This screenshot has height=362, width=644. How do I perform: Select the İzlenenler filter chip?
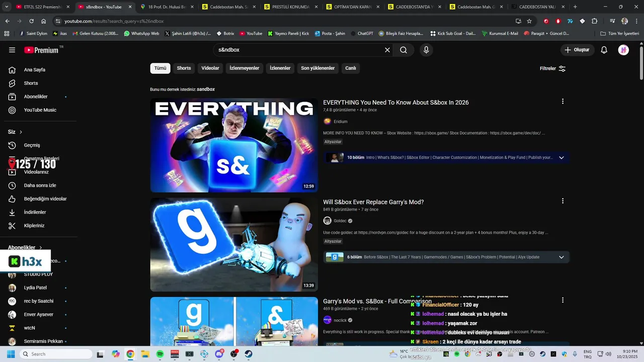coord(280,68)
